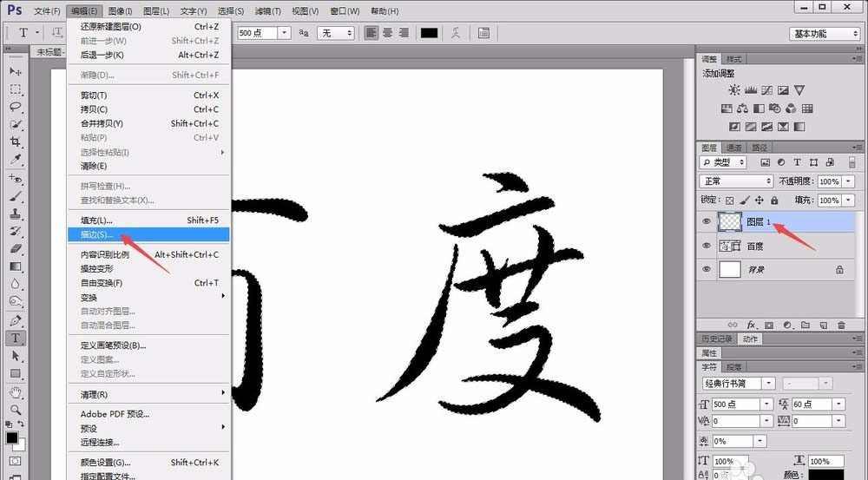Select the 背景 layer row
The height and width of the screenshot is (480, 868).
tap(777, 270)
